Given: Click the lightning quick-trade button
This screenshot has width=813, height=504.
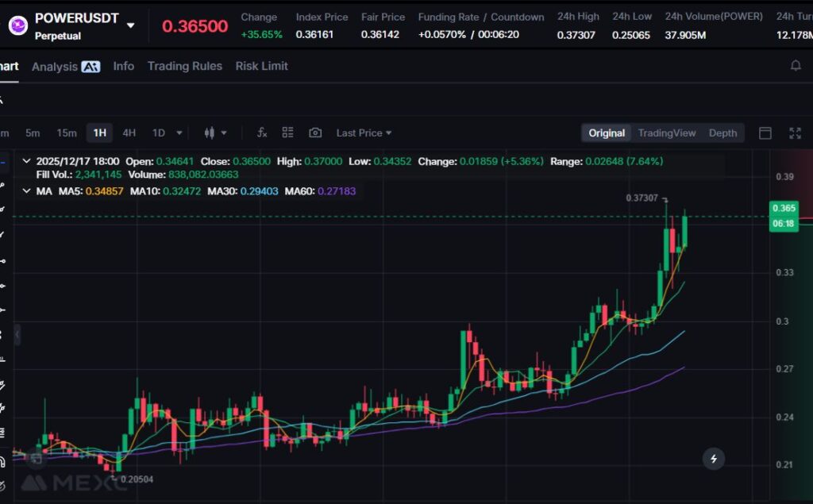Looking at the screenshot, I should pos(714,458).
